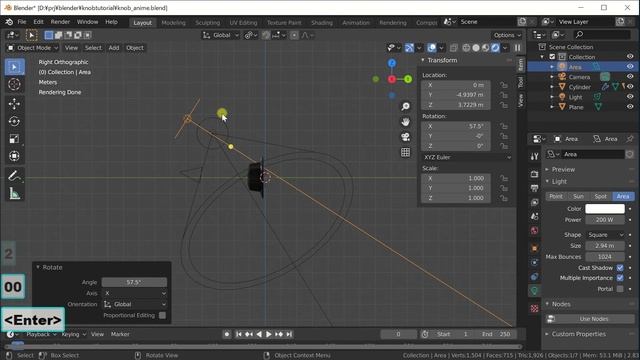The height and width of the screenshot is (360, 640).
Task: Open the File menu
Action: pyautogui.click(x=22, y=22)
